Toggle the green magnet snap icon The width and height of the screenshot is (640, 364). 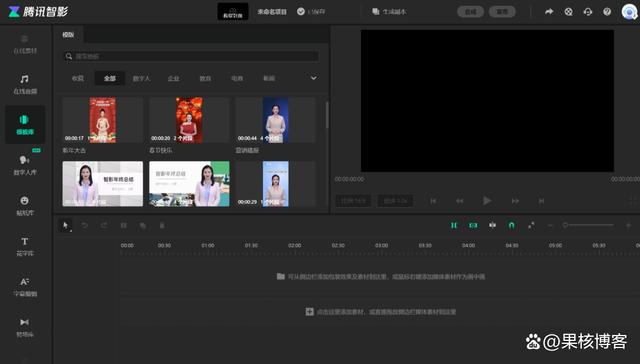coord(511,225)
